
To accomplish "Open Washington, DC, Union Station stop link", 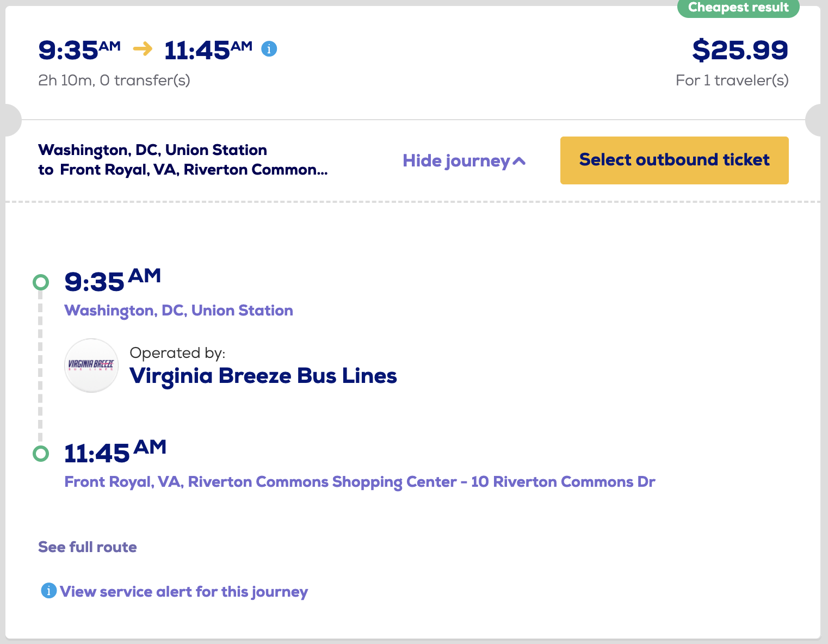I will 178,311.
